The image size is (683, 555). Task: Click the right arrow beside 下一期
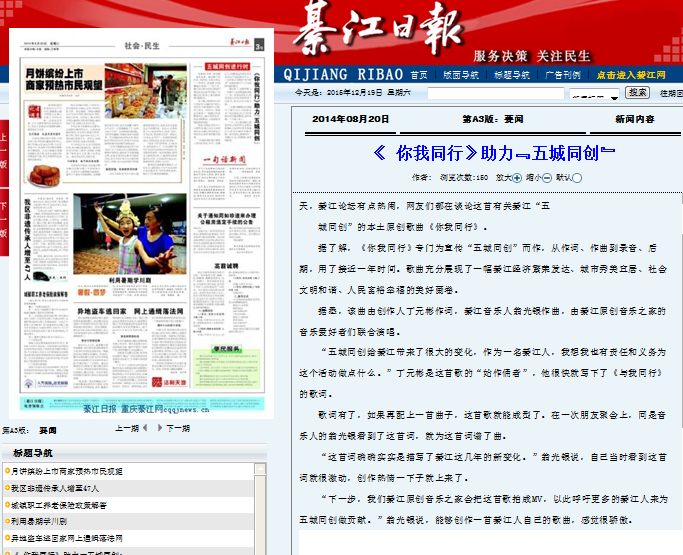pos(160,428)
